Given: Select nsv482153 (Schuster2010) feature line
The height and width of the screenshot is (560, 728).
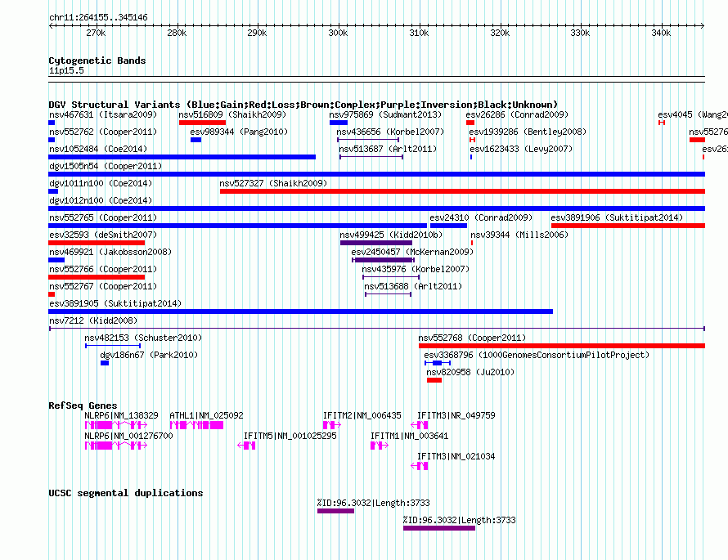Looking at the screenshot, I should pos(113,346).
